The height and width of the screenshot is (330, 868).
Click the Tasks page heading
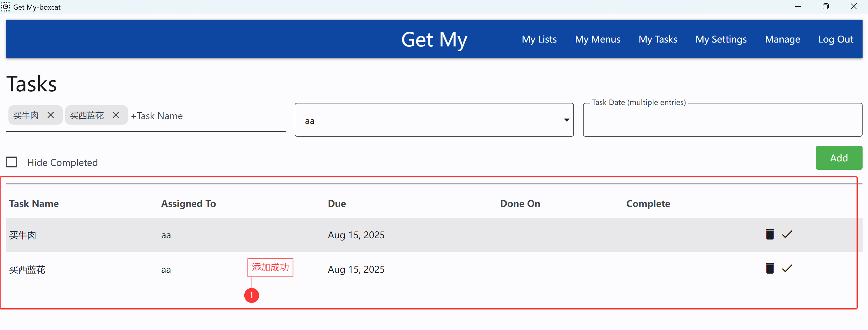click(32, 84)
